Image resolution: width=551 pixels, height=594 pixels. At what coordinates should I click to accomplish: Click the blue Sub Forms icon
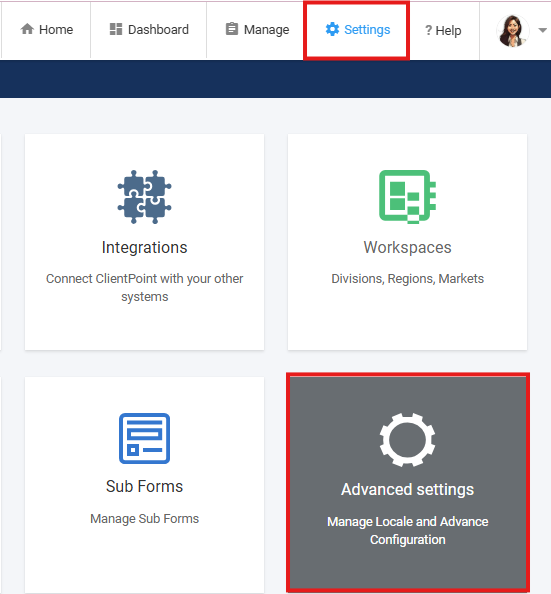pos(144,438)
